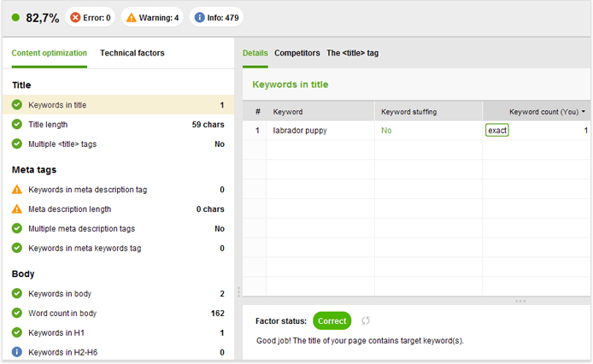Select Keywords in body factor
The image size is (593, 364).
(x=119, y=294)
